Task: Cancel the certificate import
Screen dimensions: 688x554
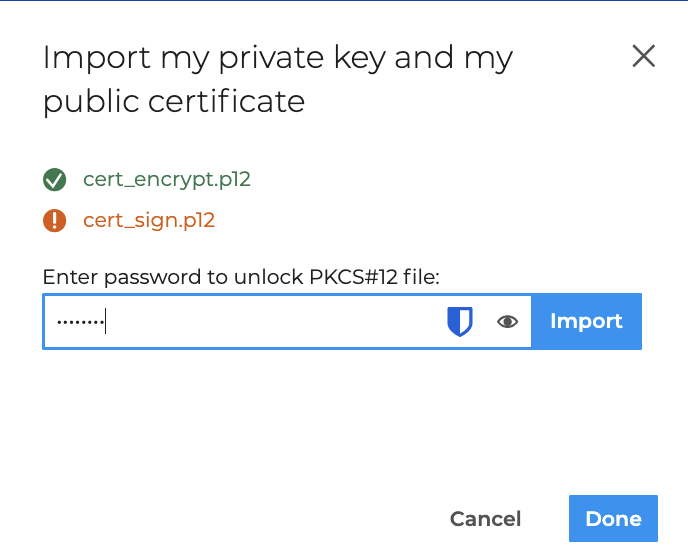Action: click(x=485, y=519)
